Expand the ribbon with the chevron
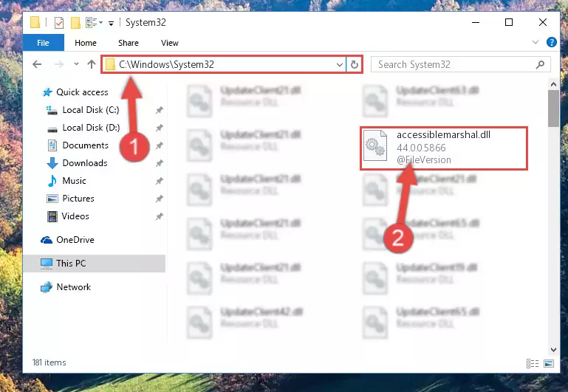Screen dimensions: 568x392 tap(535, 42)
